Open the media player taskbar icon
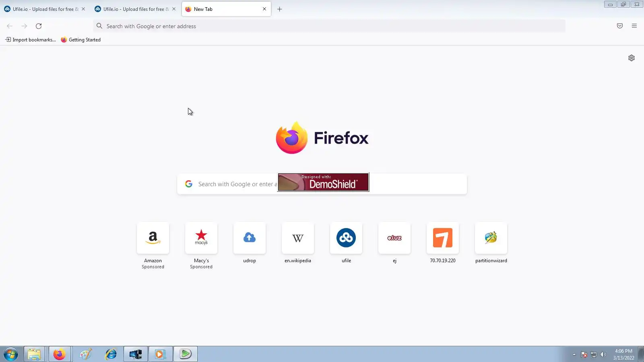Viewport: 644px width, 362px height. (161, 354)
